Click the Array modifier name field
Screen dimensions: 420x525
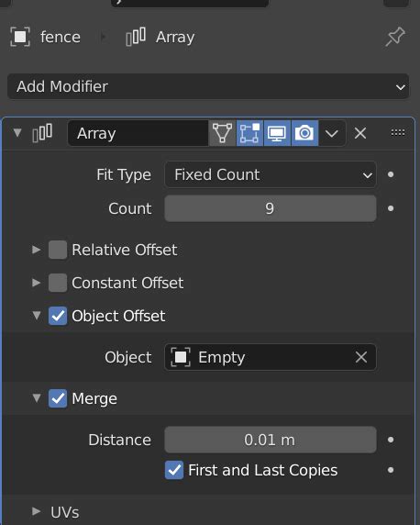(138, 133)
